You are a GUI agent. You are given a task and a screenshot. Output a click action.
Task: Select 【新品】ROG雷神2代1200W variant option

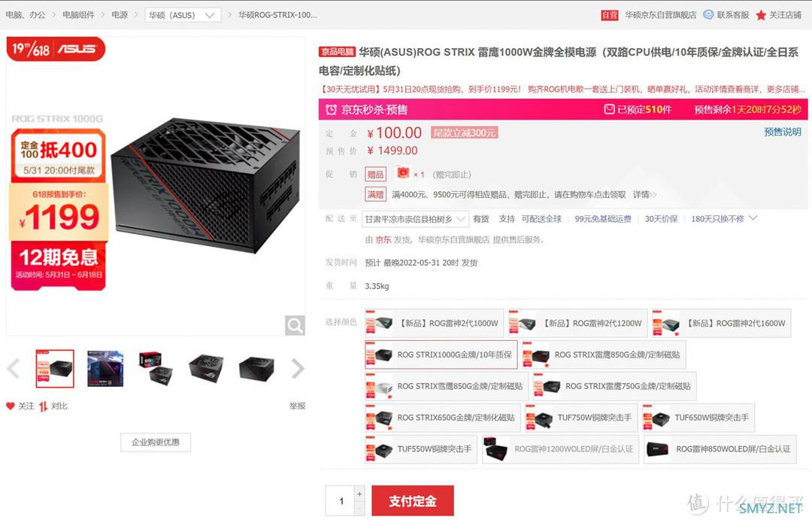579,324
